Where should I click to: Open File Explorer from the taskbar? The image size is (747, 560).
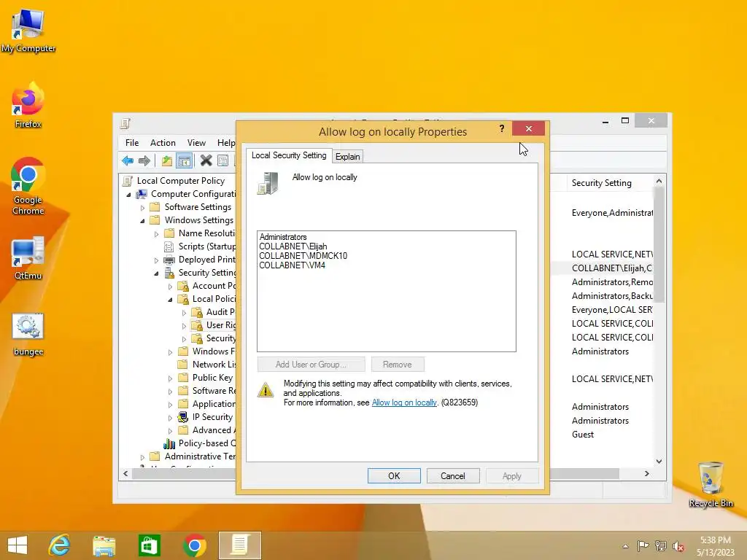pyautogui.click(x=104, y=545)
